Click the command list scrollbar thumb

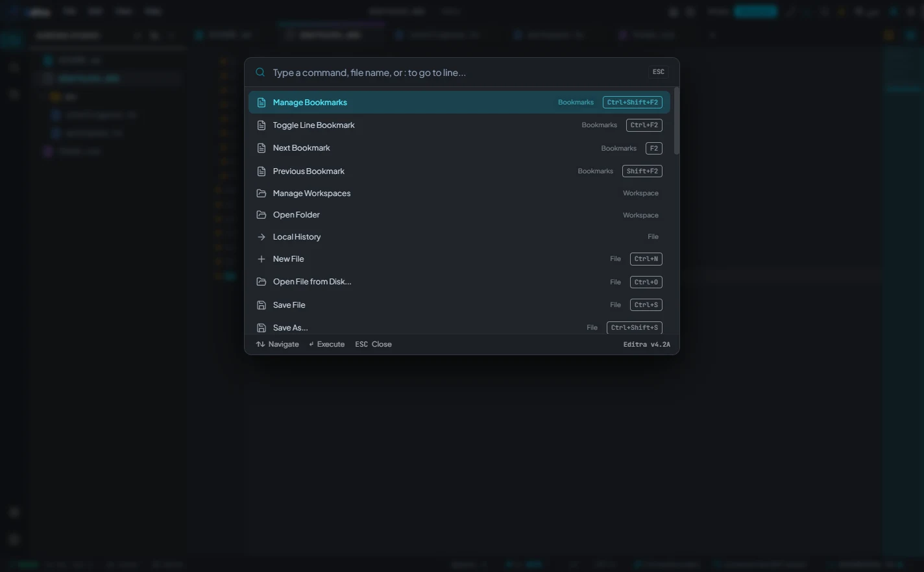click(x=677, y=121)
